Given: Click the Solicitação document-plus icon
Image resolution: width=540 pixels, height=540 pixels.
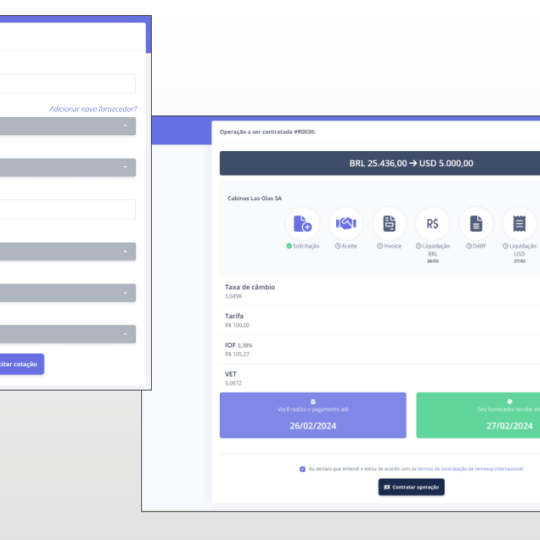Looking at the screenshot, I should click(302, 224).
